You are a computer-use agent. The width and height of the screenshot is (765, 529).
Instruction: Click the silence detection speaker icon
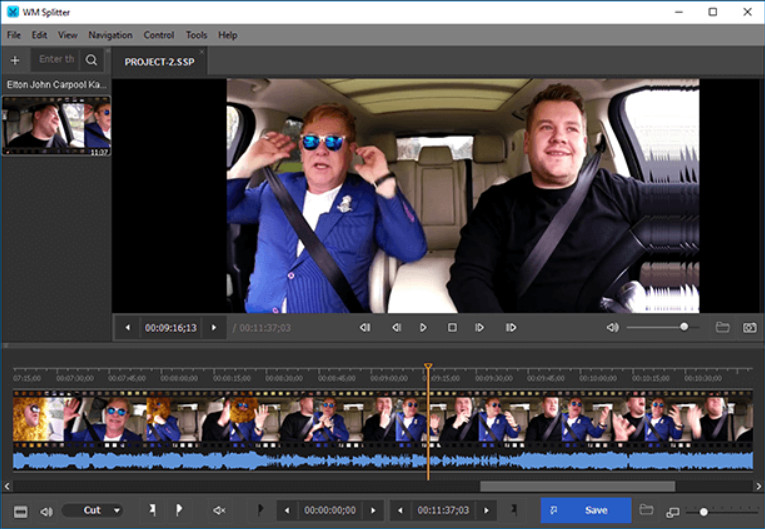pos(219,510)
